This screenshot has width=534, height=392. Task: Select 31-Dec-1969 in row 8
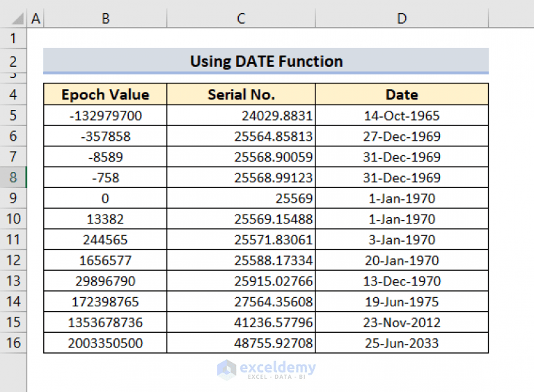[x=402, y=178]
